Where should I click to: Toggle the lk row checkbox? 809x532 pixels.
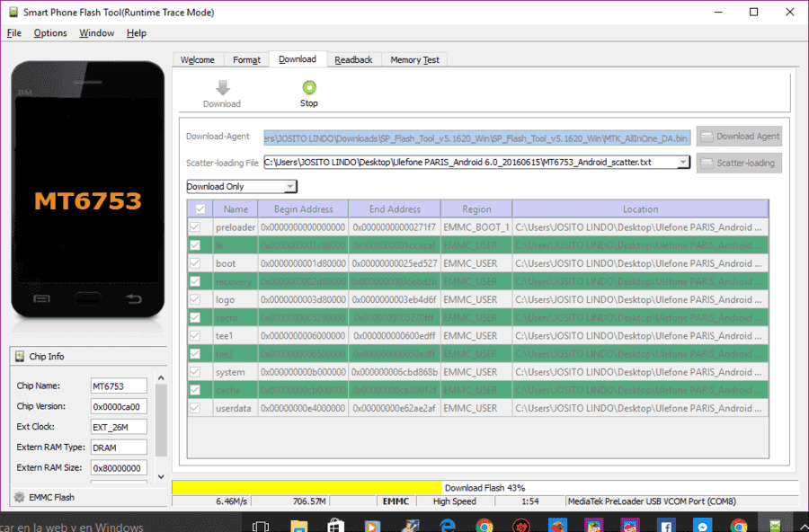[195, 245]
